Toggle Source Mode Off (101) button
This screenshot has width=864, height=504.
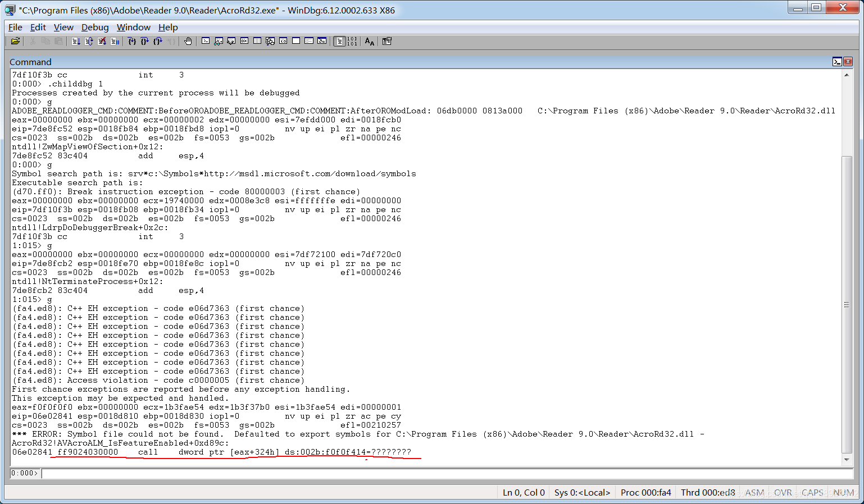tap(352, 41)
